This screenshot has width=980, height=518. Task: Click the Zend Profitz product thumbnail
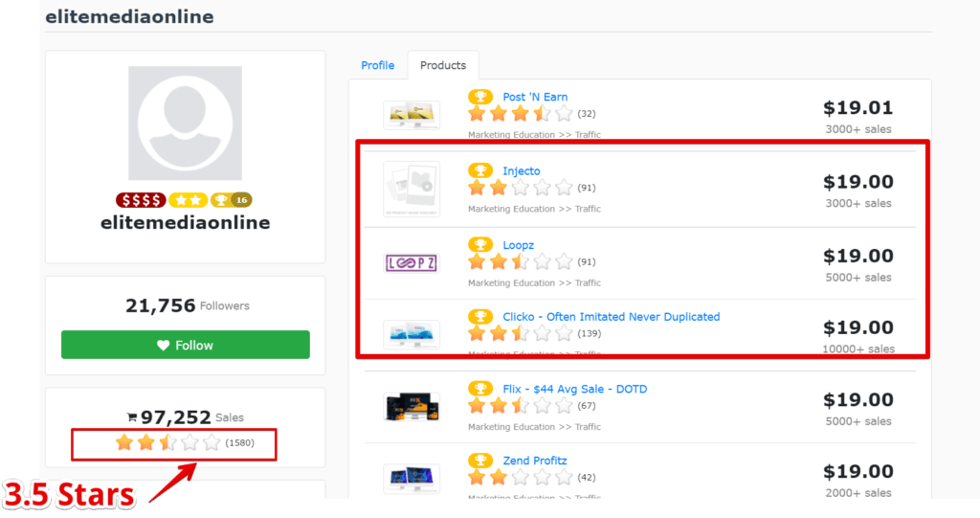(412, 479)
